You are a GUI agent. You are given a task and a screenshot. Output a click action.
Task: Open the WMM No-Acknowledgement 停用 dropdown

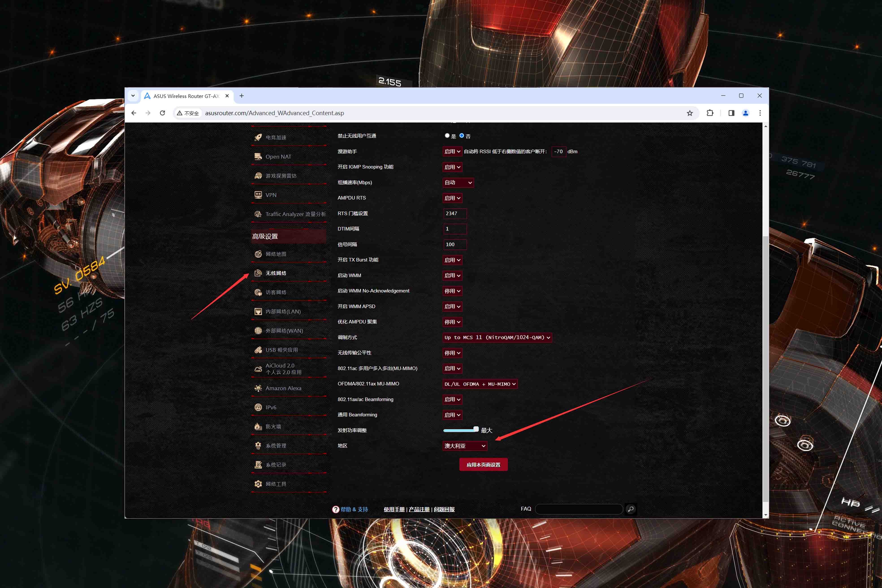tap(452, 291)
